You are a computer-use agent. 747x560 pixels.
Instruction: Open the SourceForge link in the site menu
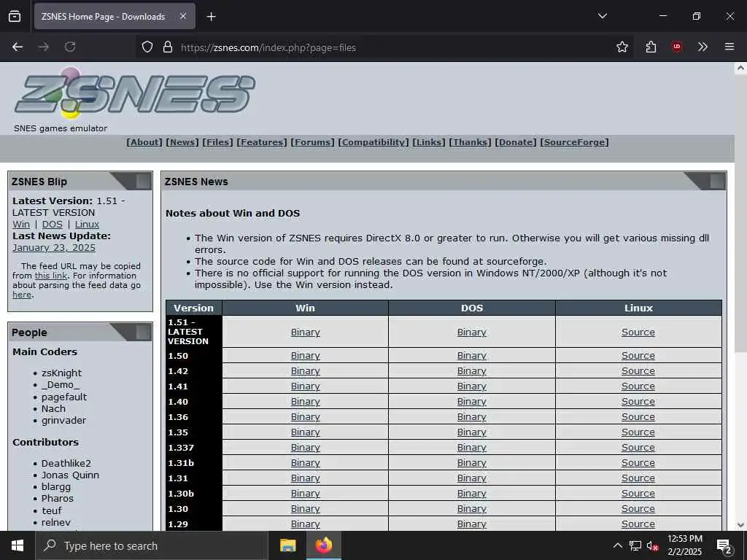(575, 142)
